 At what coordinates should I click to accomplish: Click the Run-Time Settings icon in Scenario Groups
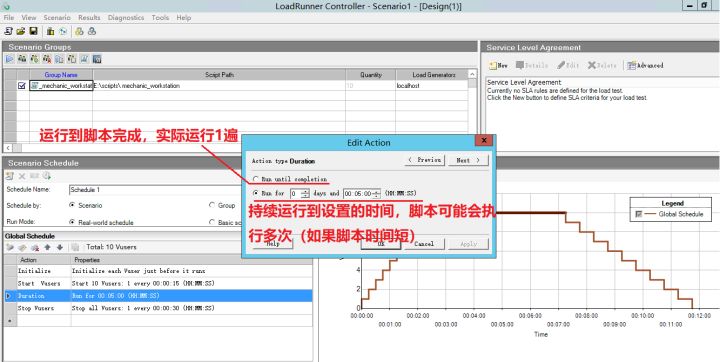(59, 59)
